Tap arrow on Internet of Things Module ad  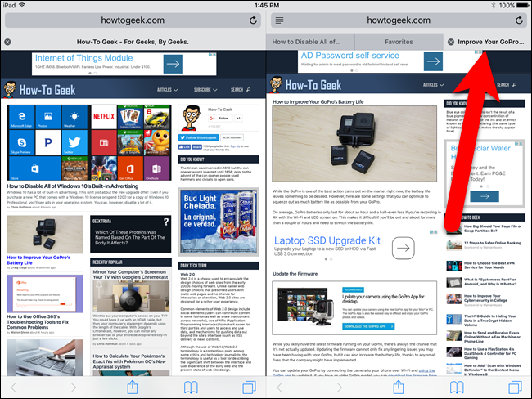pos(173,64)
